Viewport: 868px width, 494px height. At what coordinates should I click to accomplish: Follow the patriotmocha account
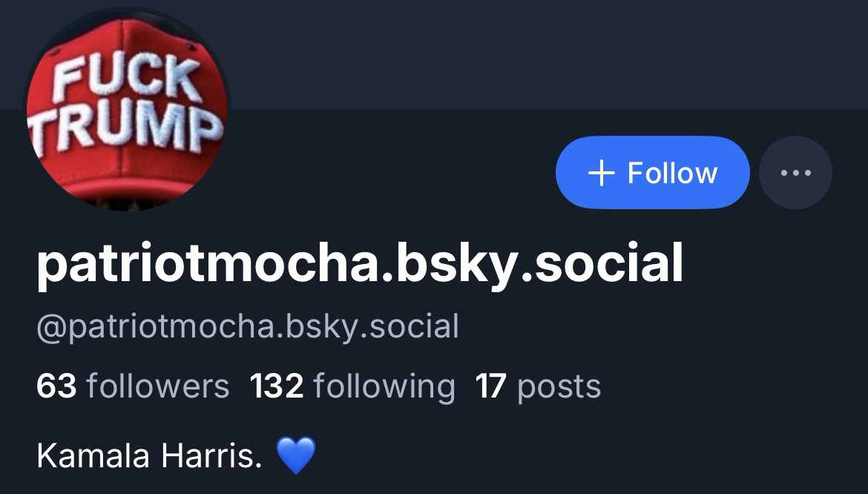[653, 173]
